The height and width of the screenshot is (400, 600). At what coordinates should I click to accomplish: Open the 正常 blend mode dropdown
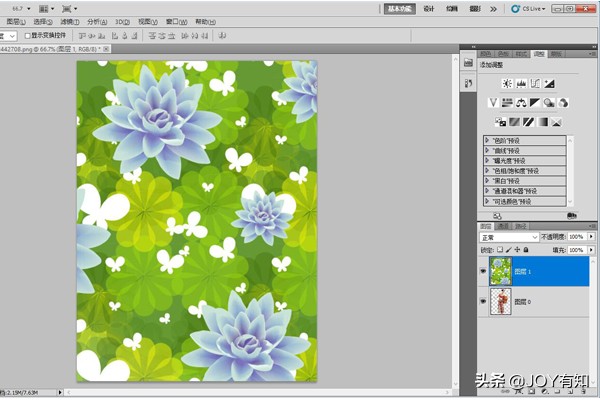509,237
